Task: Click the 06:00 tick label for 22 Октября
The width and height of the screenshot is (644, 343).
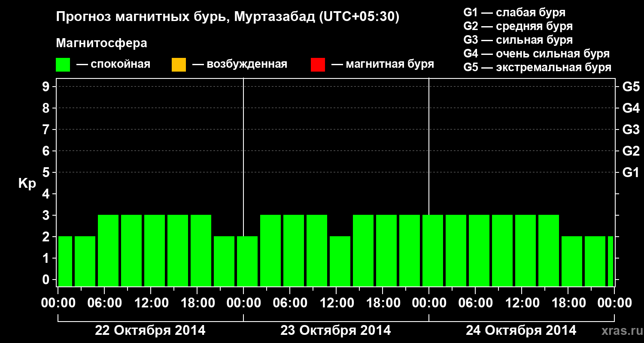Action: [x=105, y=303]
